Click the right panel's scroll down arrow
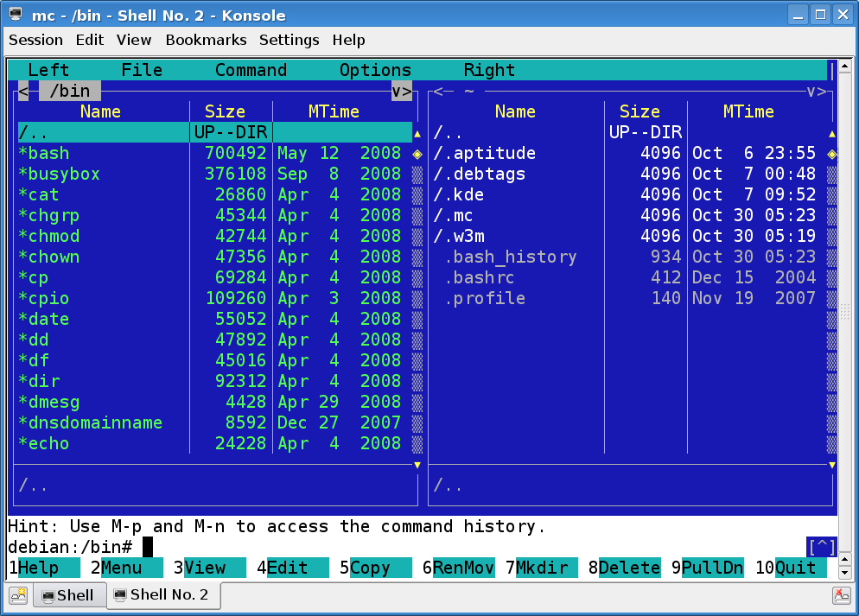The width and height of the screenshot is (859, 616). pos(832,465)
